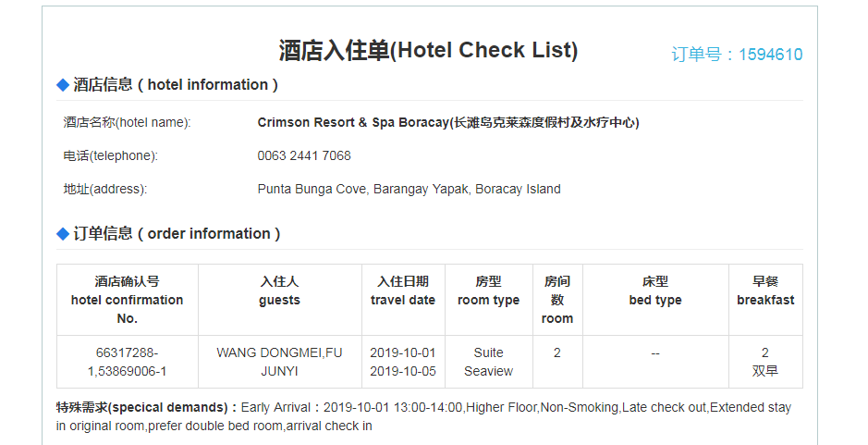Click the Hotel Check List title
Screen dimensions: 868x445
(x=428, y=50)
